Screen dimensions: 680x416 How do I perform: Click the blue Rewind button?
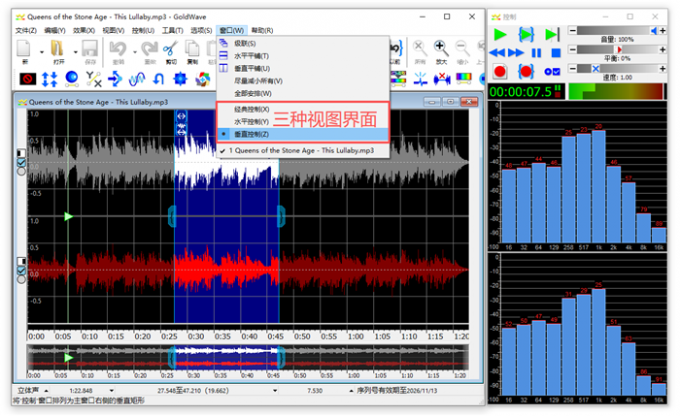[497, 53]
